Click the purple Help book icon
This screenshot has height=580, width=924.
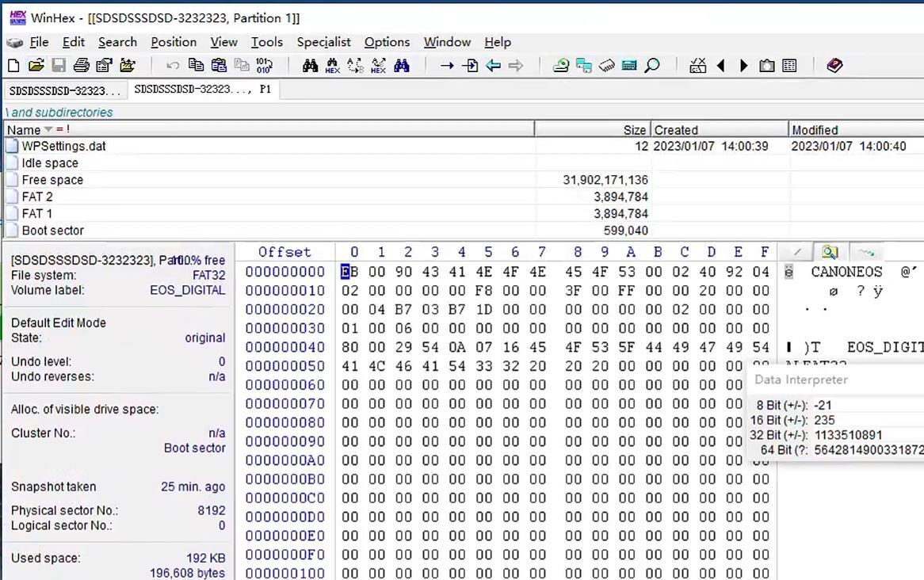pos(835,66)
